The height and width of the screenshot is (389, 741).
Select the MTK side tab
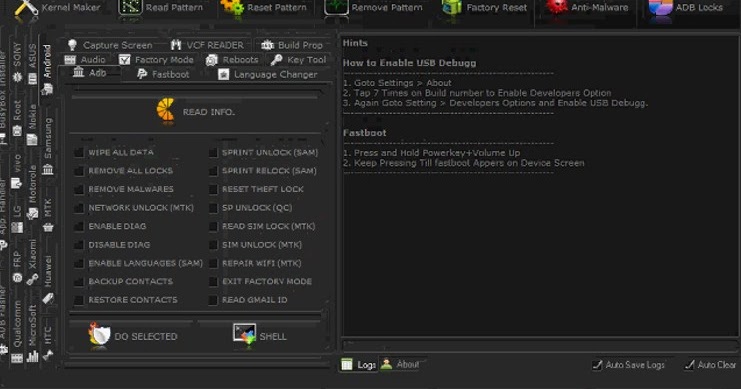(48, 215)
